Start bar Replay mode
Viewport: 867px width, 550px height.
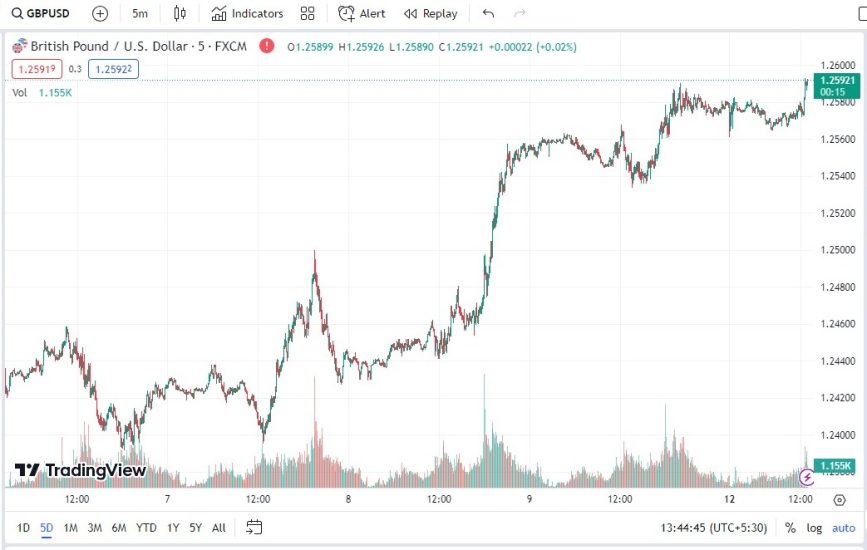431,14
